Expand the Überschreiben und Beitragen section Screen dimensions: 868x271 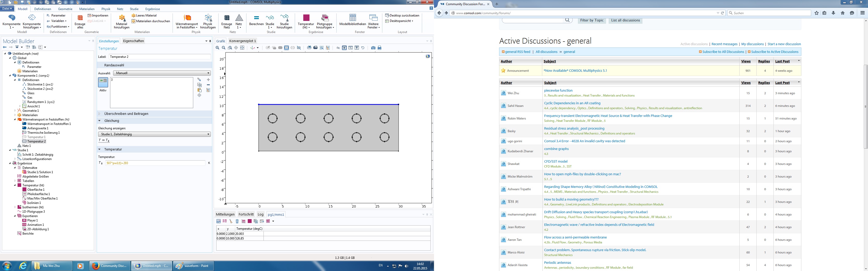pos(126,114)
